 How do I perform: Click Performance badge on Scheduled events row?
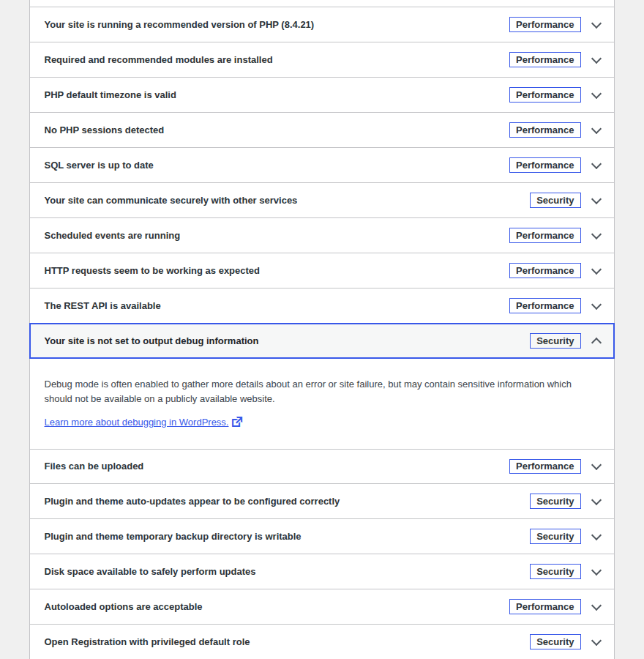click(545, 235)
